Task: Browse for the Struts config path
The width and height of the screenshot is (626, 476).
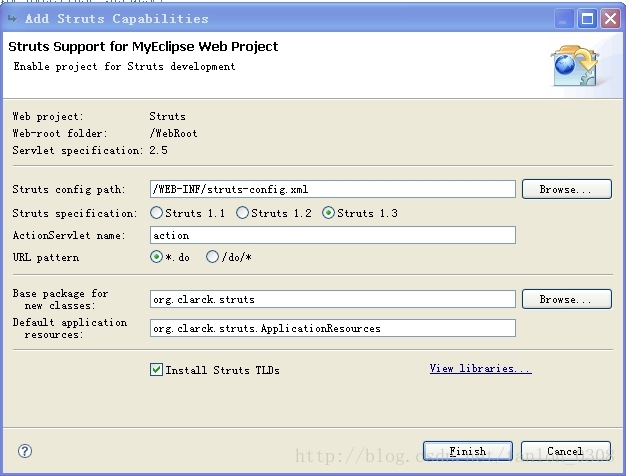Action: (567, 189)
